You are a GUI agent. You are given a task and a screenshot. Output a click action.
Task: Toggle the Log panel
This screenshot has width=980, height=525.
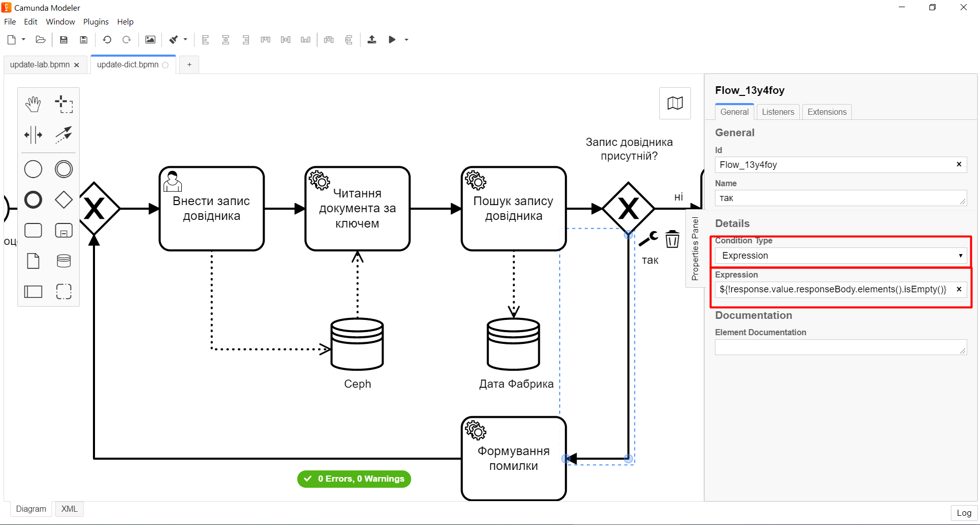click(x=964, y=513)
